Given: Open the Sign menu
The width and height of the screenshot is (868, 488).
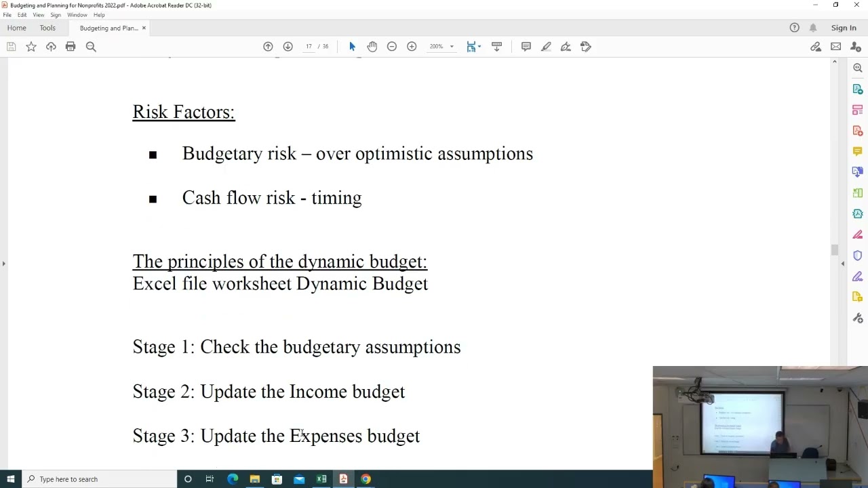Looking at the screenshot, I should [x=56, y=15].
